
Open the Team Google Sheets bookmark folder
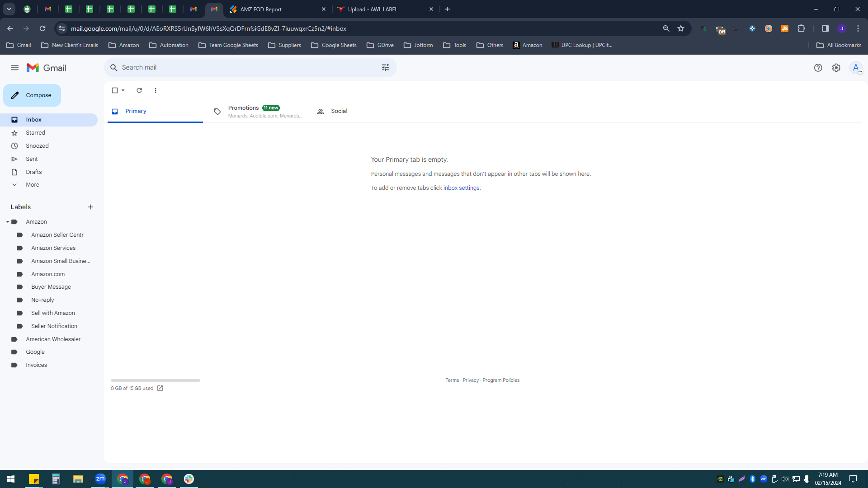(228, 45)
